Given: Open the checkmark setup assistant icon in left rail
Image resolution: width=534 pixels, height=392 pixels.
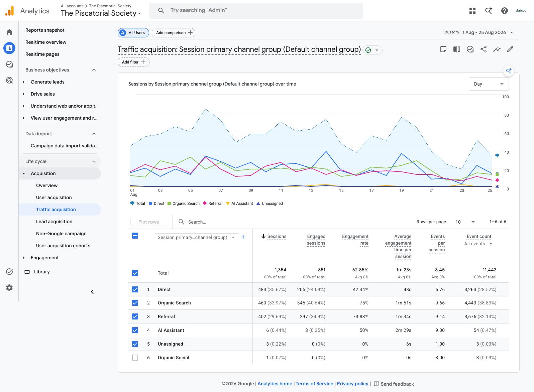Looking at the screenshot, I should coord(9,272).
